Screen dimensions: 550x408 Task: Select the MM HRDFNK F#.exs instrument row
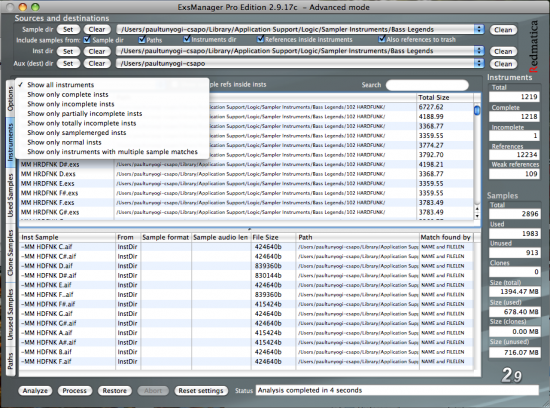[x=246, y=193]
